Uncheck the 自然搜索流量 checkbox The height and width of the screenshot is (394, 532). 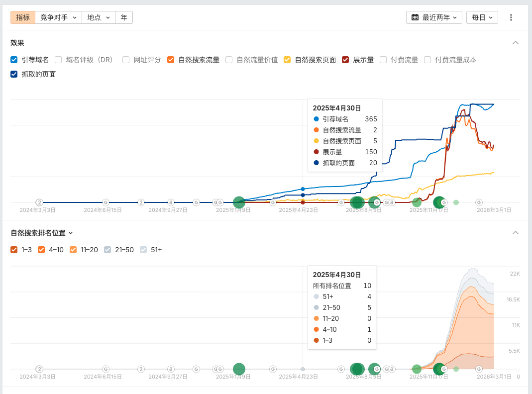coord(171,60)
